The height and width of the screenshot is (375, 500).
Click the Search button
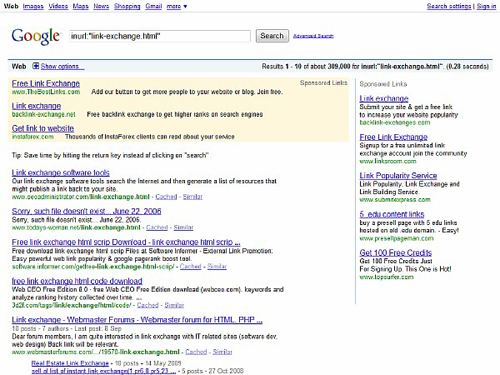272,36
